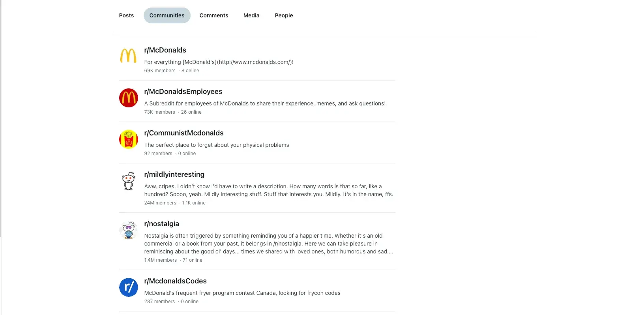Visit the r/McdonaldsCodes community title

coord(176,281)
